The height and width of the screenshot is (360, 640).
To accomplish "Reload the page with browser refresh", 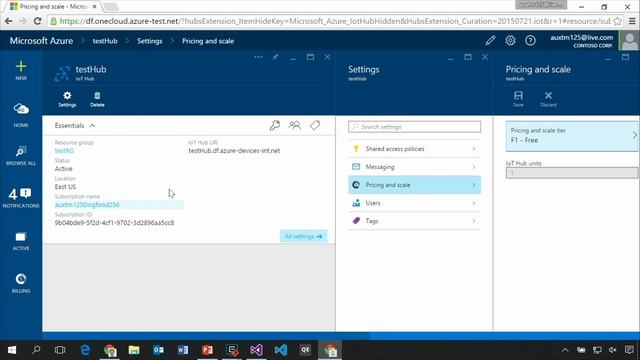I will [37, 21].
